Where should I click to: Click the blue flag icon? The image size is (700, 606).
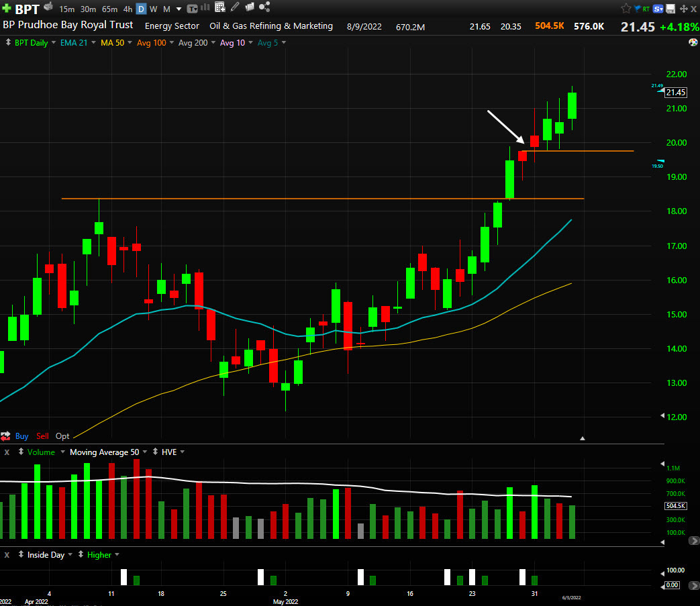click(x=637, y=9)
